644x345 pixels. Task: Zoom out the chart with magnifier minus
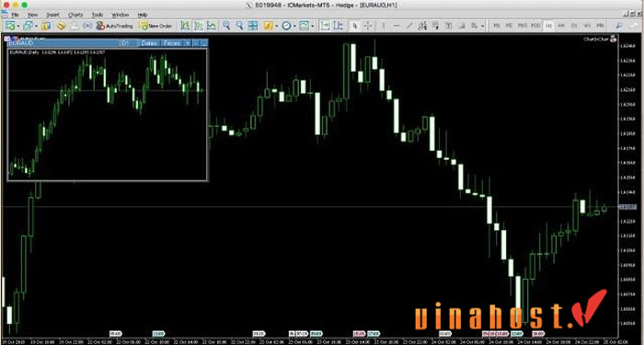[x=239, y=26]
